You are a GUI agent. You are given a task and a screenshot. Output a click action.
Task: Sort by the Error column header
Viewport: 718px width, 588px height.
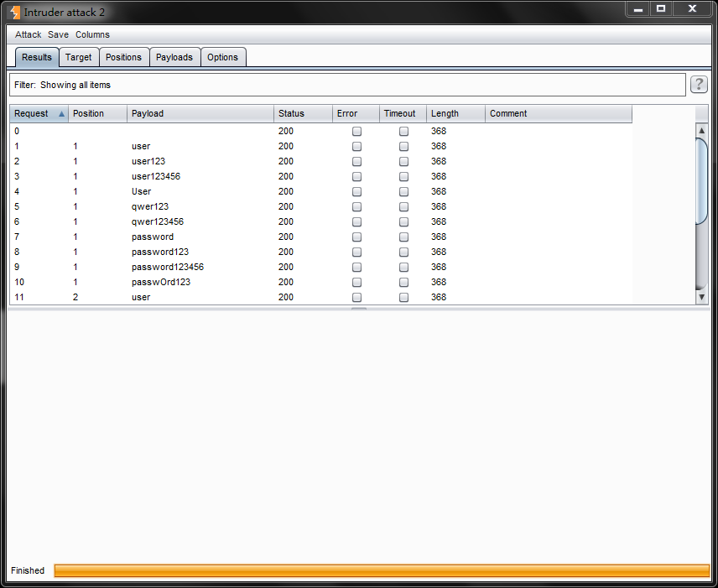(356, 113)
